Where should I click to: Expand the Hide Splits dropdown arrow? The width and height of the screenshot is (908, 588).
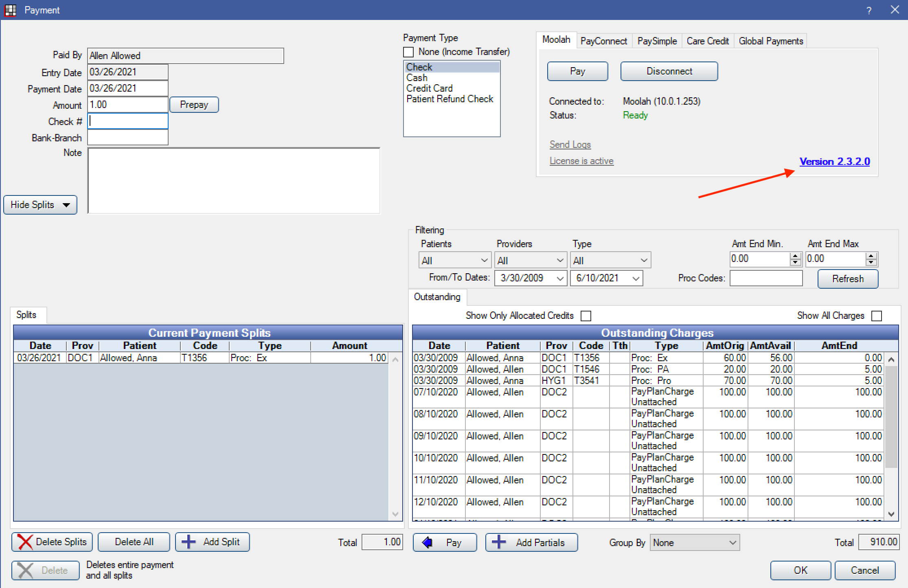pos(66,205)
